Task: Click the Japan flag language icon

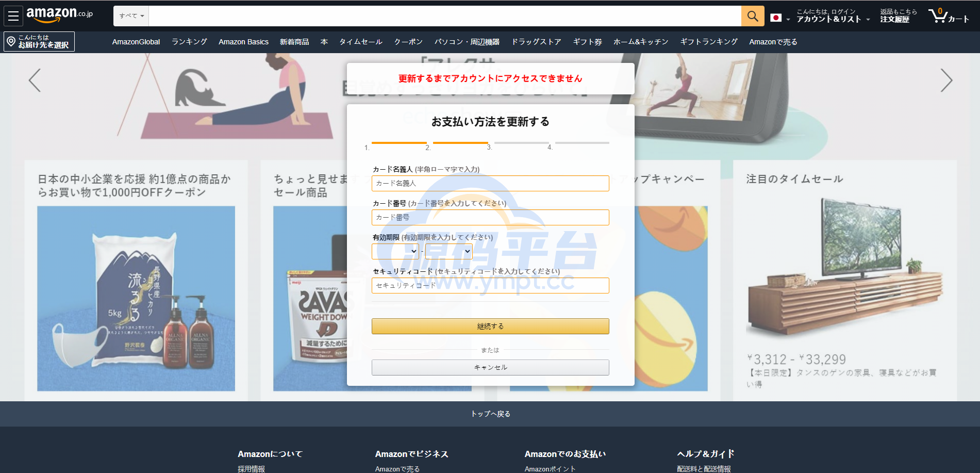Action: coord(776,18)
